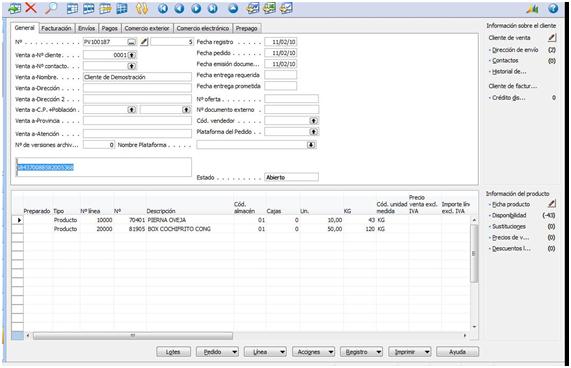The image size is (571, 368).
Task: Expand the Nombre Plataforma dropdown
Action: (311, 145)
